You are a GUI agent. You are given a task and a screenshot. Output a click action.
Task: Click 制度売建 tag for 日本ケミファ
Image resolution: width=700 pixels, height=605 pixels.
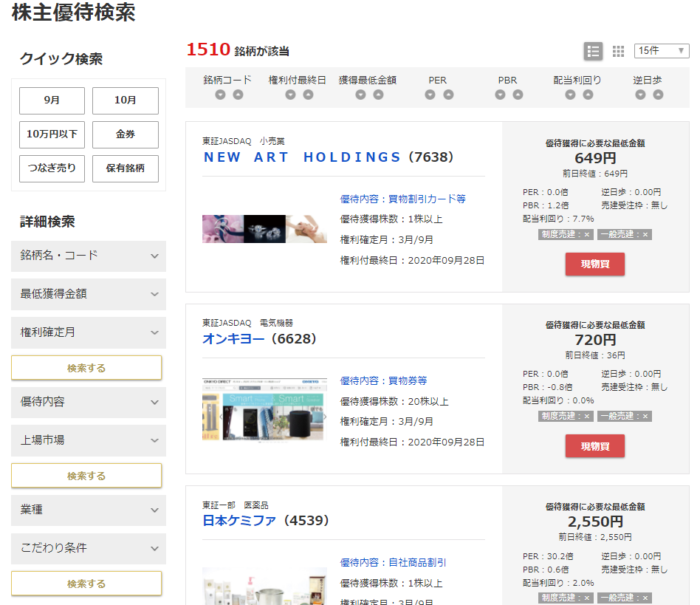pos(566,598)
